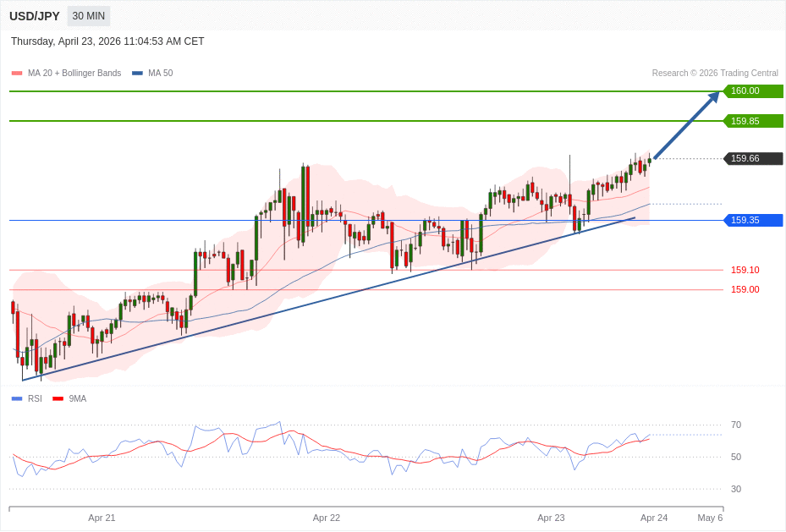Click the chart timestamp text
Viewport: 786px width, 532px height.
[107, 41]
